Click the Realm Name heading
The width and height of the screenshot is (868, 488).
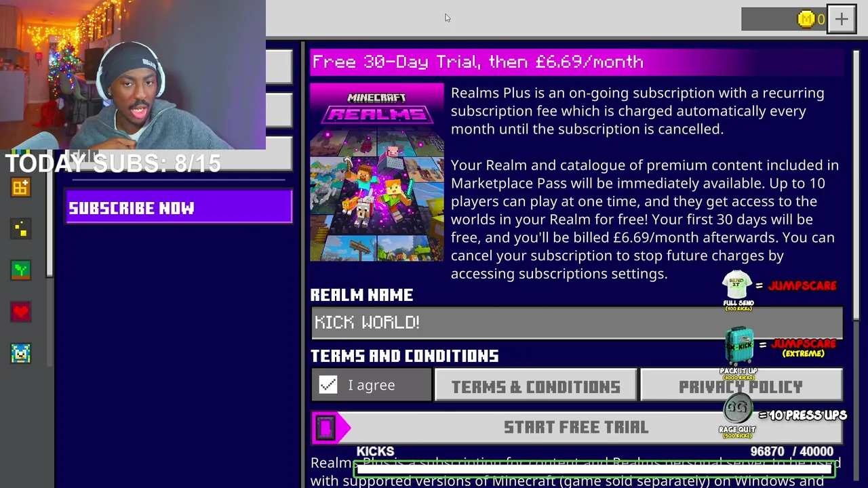[x=361, y=295]
